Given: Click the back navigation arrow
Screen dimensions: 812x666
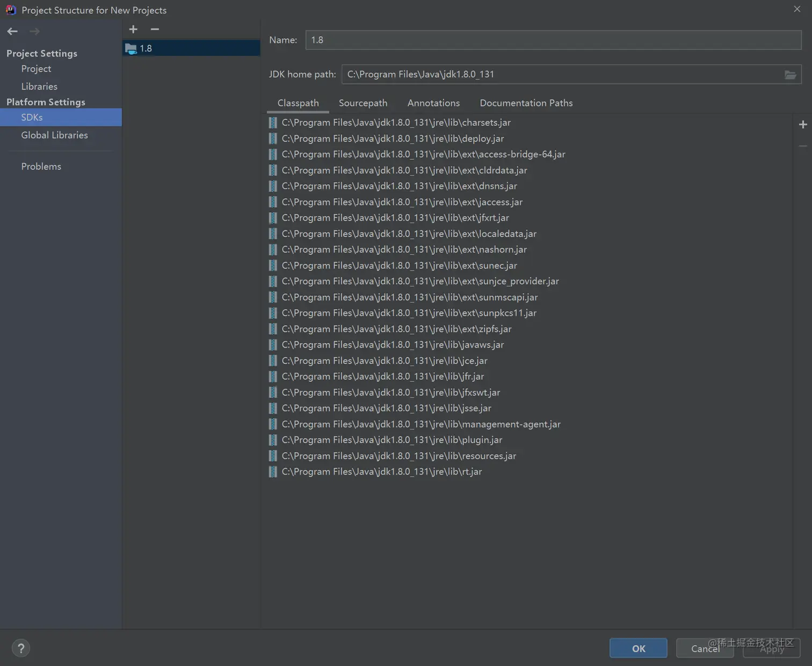Looking at the screenshot, I should [x=12, y=32].
